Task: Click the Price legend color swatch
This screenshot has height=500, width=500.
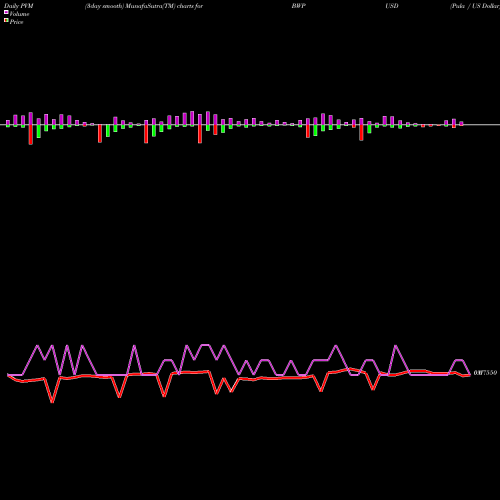Action: click(x=6, y=21)
